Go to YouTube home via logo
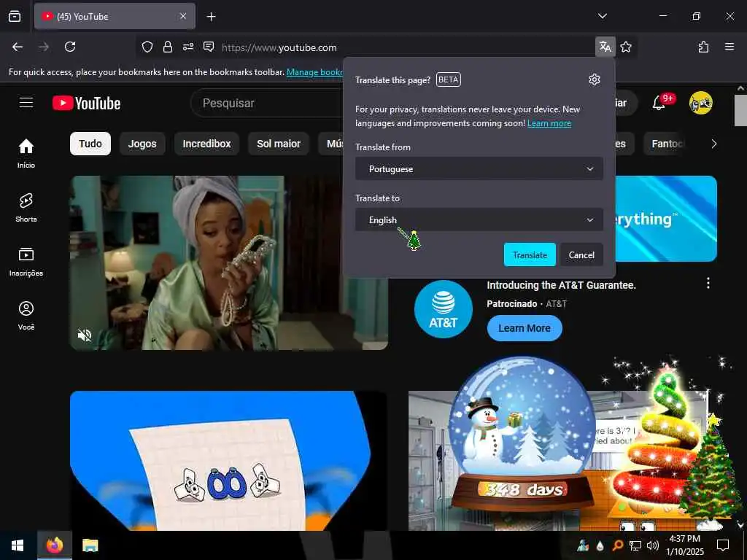The image size is (747, 560). [86, 103]
